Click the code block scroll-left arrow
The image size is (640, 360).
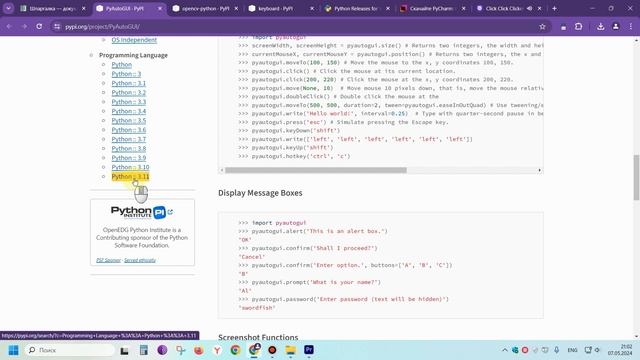[x=222, y=170]
